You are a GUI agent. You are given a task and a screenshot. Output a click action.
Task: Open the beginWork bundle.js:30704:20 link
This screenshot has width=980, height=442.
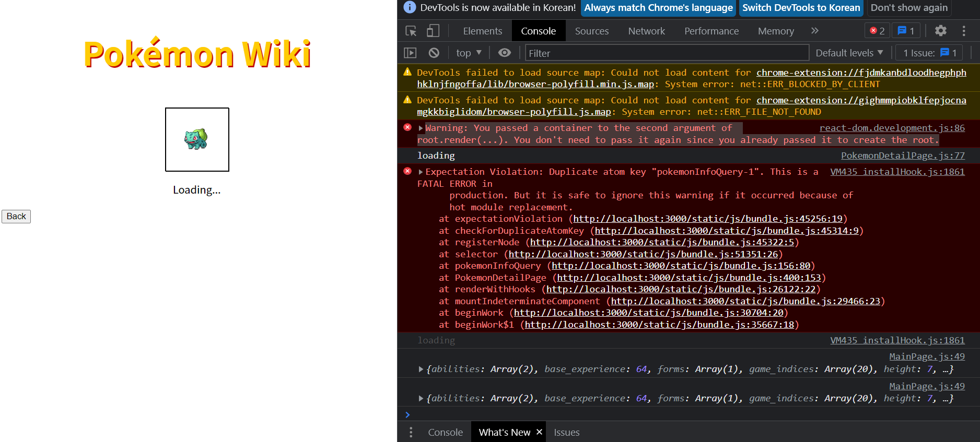click(649, 313)
